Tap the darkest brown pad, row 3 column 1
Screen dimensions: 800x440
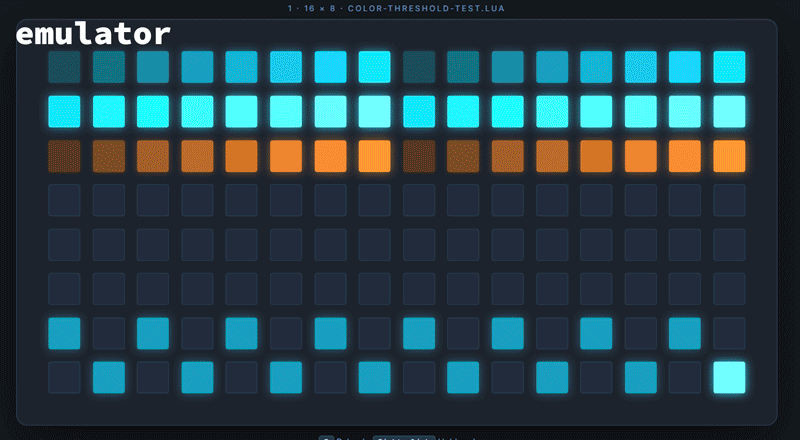[64, 156]
